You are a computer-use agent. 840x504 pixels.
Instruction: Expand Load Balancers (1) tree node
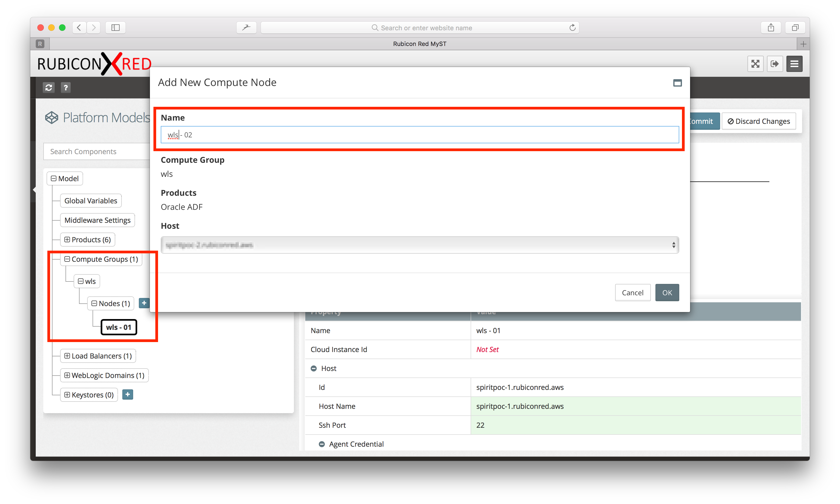[67, 356]
